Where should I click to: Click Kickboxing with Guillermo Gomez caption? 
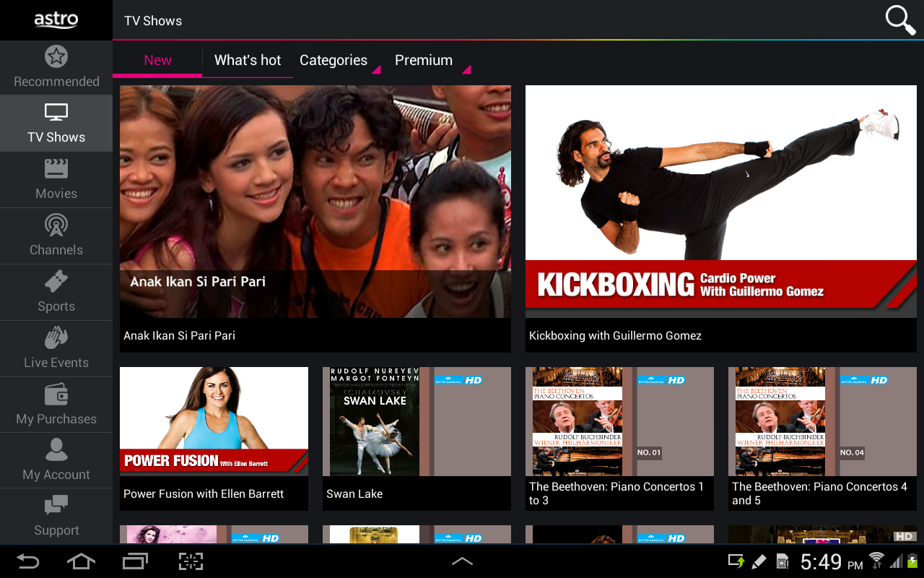click(x=615, y=335)
